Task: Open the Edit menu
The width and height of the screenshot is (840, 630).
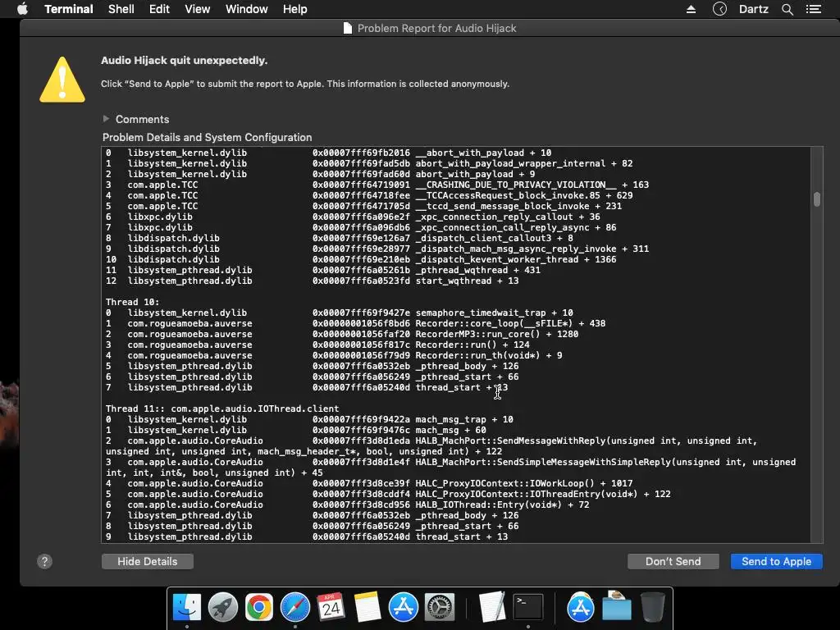Action: (x=159, y=9)
